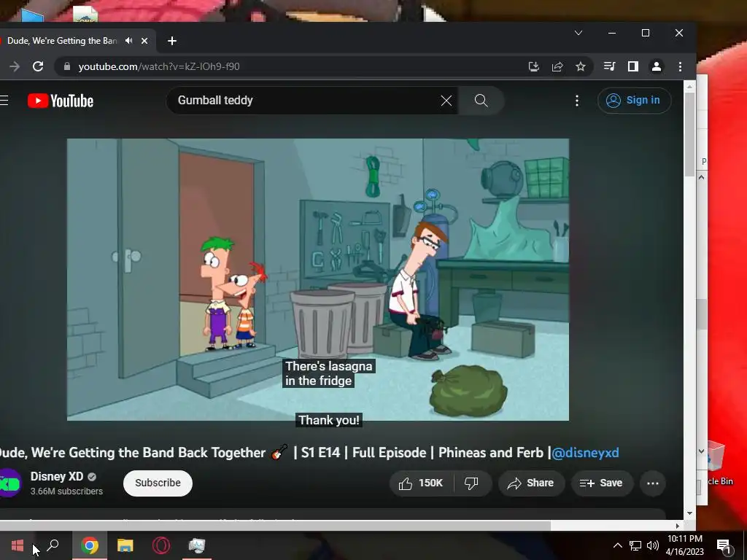Open Opera browser from the taskbar
This screenshot has height=560, width=747.
[x=161, y=545]
